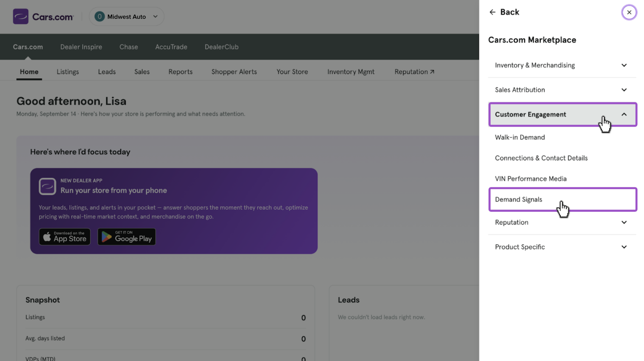Viewport: 644px width, 361px height.
Task: Click the Midwest Auto avatar badge
Action: coord(100,17)
